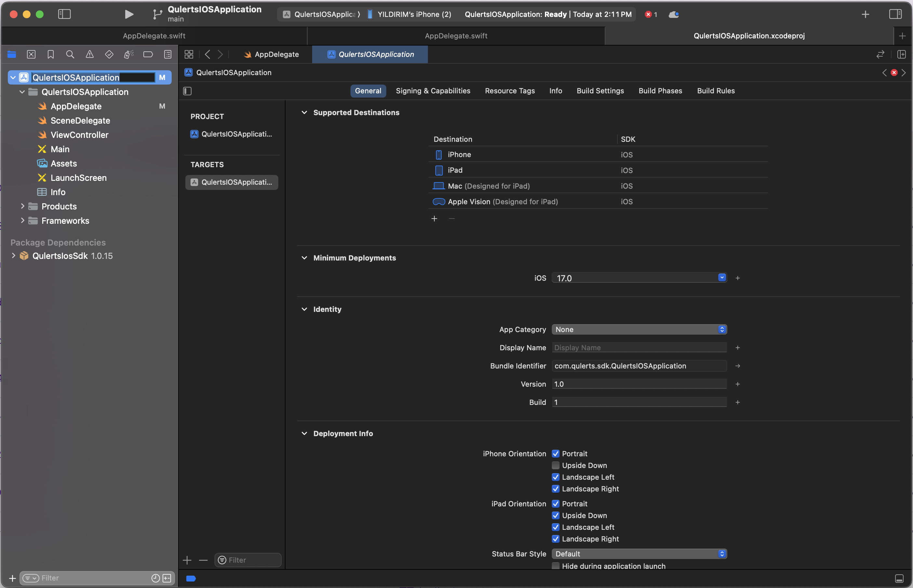Go forward in editor history

tap(220, 54)
